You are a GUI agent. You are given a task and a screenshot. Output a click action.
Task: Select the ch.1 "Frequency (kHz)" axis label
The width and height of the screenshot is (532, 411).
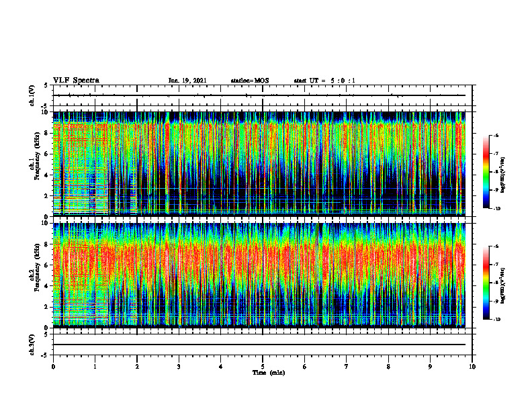click(x=37, y=155)
